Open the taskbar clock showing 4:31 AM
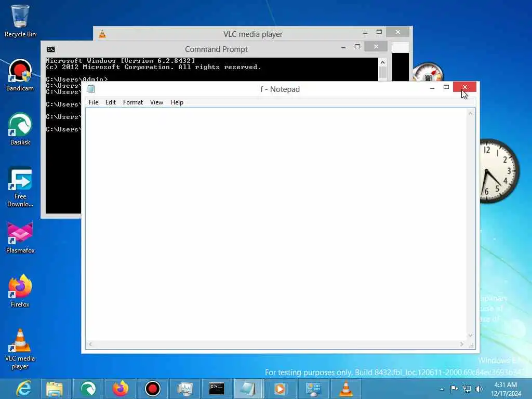Viewport: 532px width, 399px height. [506, 389]
